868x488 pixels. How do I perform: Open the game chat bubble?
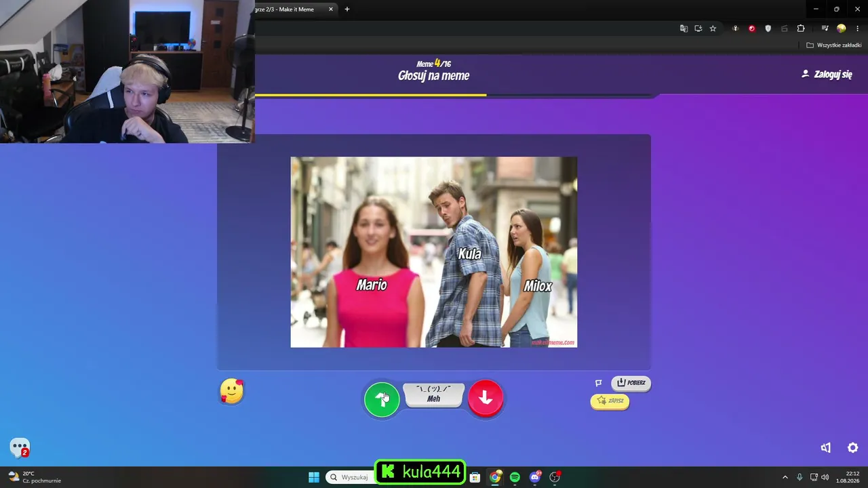click(20, 447)
